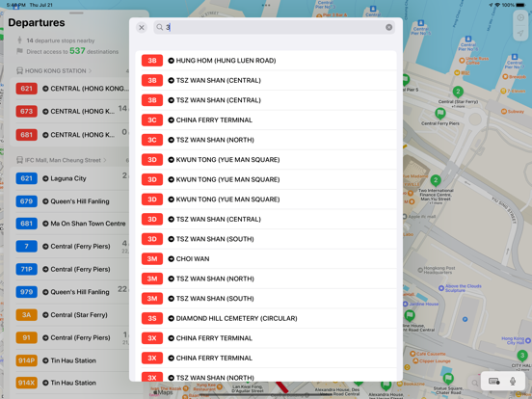Select 3C to China Ferry Terminal
The image size is (532, 399).
coord(266,120)
